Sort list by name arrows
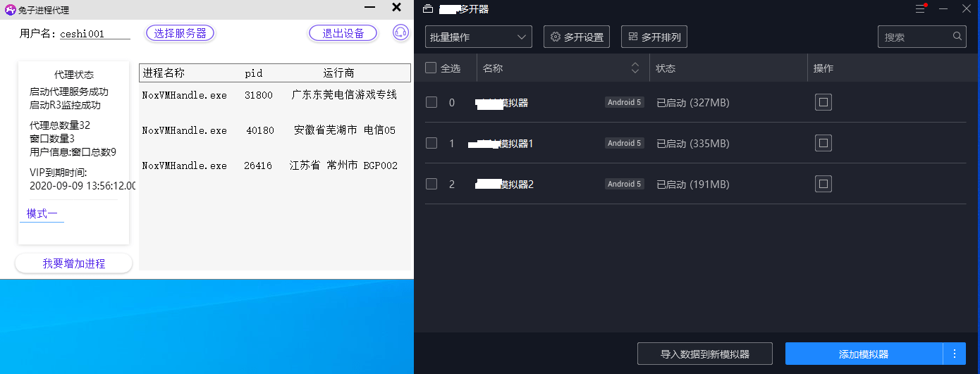980x374 pixels. tap(635, 68)
